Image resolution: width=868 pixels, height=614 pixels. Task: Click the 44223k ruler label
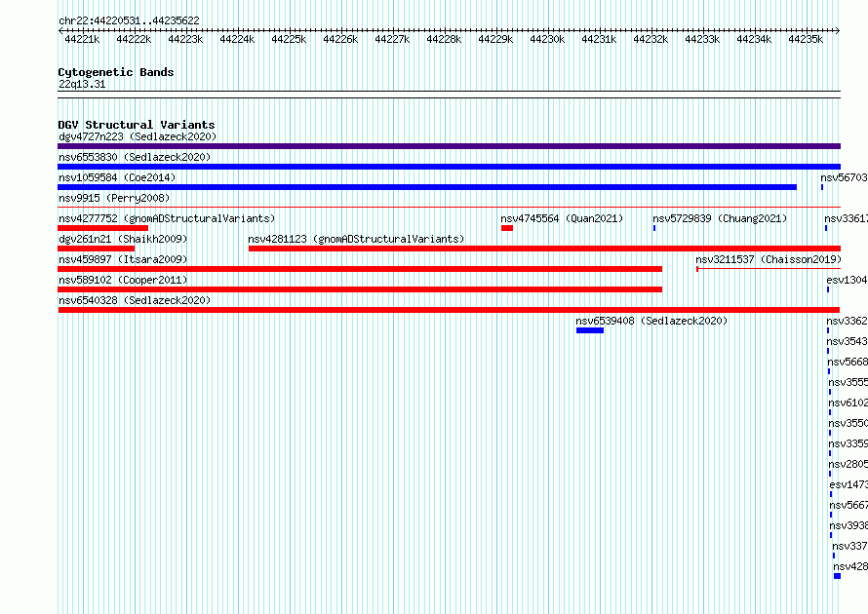point(185,39)
